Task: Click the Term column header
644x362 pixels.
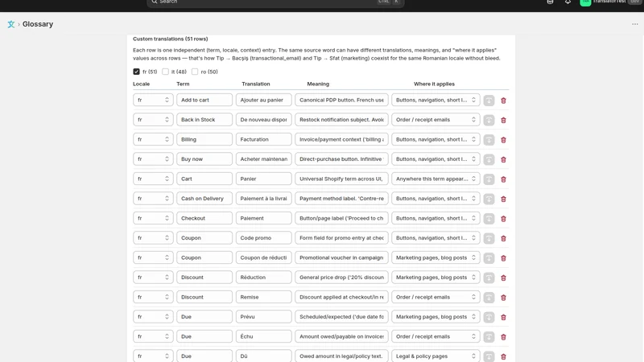Action: (x=183, y=84)
